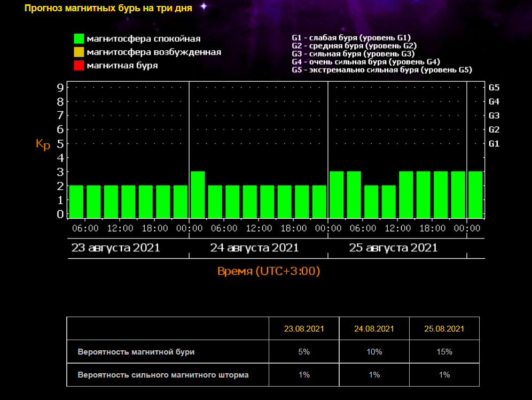
Task: Select the '24 августа 2021' date label under chart
Action: [254, 248]
